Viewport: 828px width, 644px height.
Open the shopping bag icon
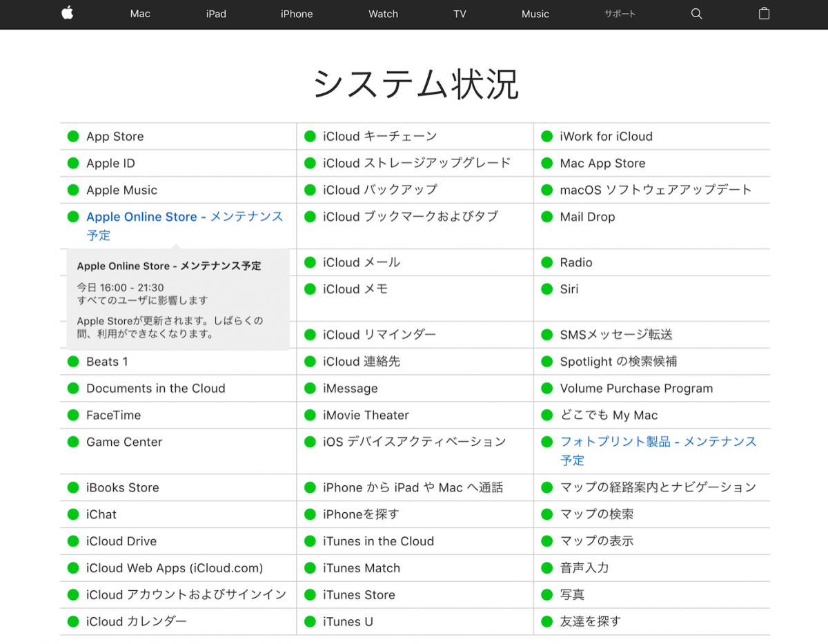coord(764,14)
